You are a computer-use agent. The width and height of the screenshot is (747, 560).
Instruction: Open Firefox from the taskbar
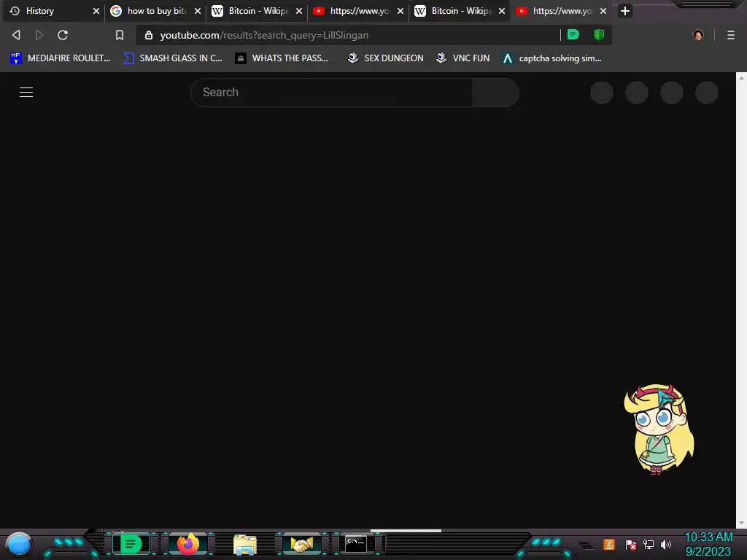(x=188, y=544)
